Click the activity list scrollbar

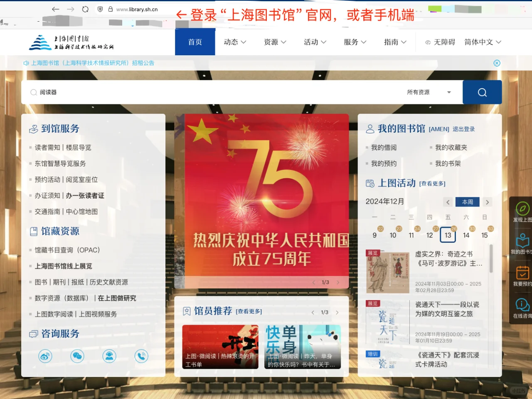click(491, 259)
